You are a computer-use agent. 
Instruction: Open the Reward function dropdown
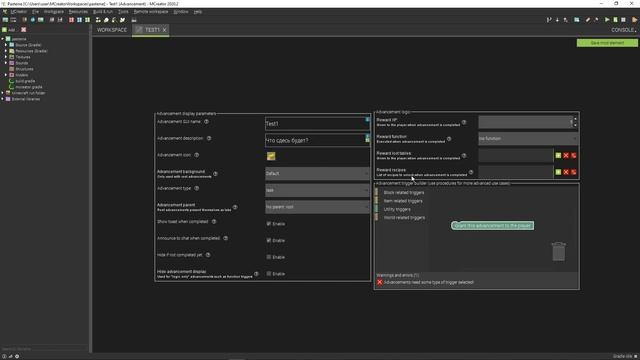(x=528, y=139)
